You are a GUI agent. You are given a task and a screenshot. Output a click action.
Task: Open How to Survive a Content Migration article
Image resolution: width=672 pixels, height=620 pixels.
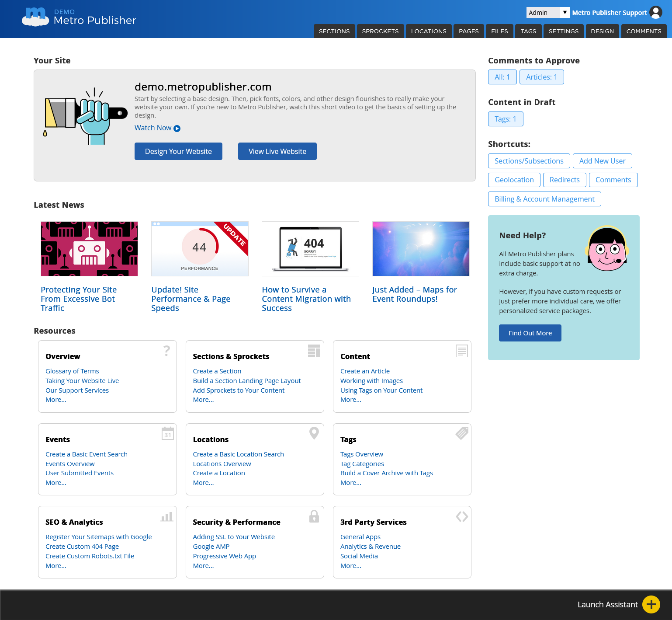click(306, 299)
